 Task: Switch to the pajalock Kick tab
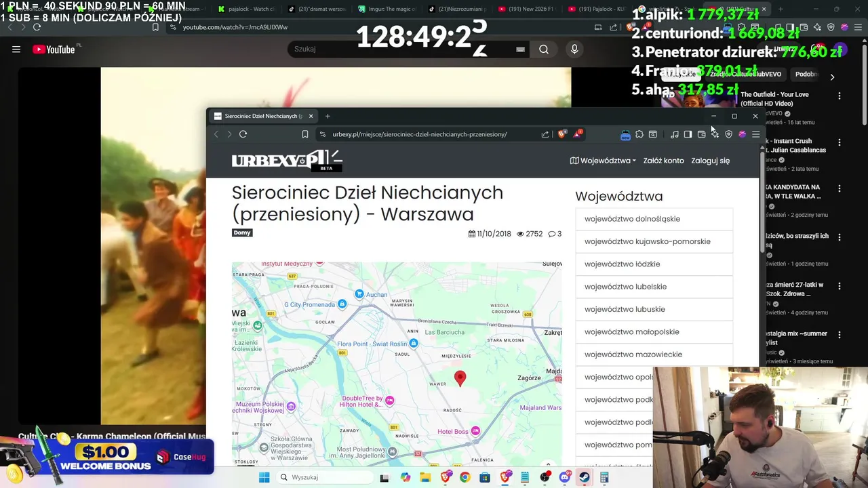[247, 9]
